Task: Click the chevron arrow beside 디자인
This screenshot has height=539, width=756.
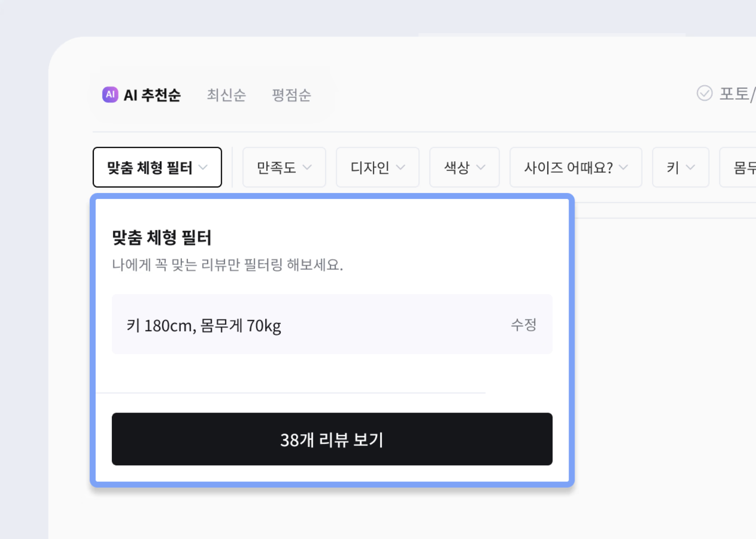Action: 401,167
